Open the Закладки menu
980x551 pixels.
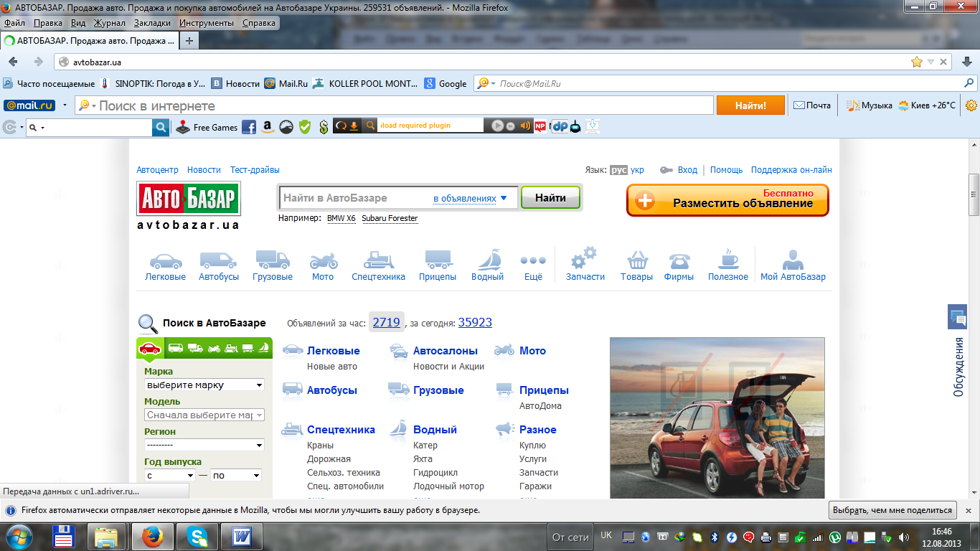[x=152, y=23]
